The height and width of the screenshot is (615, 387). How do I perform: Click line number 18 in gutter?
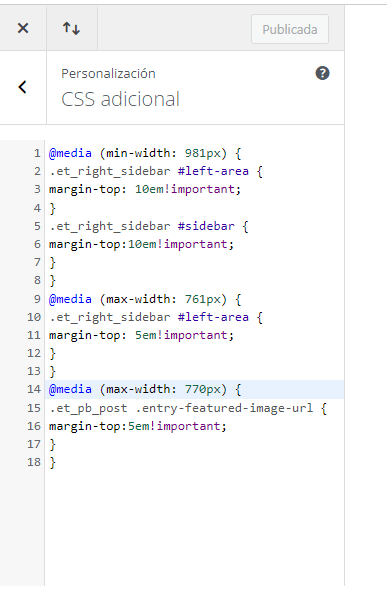[x=34, y=462]
